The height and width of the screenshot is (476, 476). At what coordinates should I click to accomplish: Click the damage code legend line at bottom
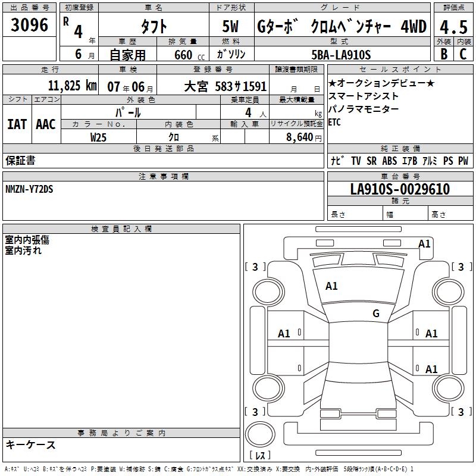209,469
